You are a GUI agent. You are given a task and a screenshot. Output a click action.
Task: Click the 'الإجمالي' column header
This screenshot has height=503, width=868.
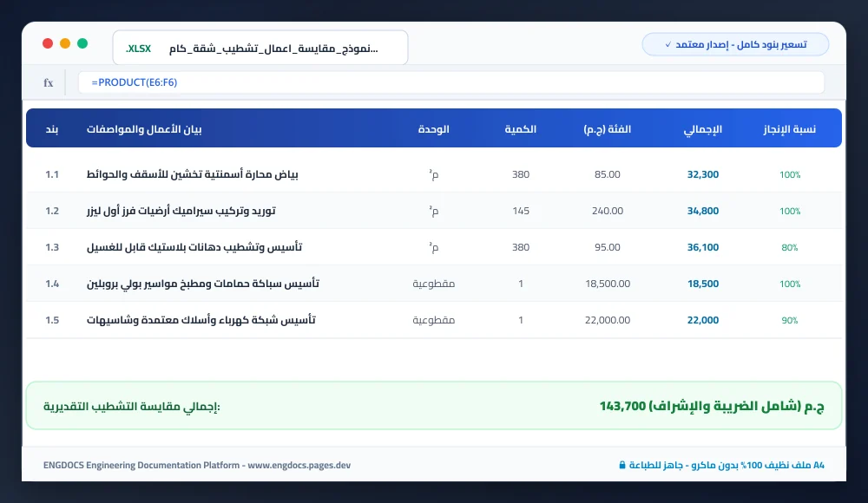coord(702,129)
